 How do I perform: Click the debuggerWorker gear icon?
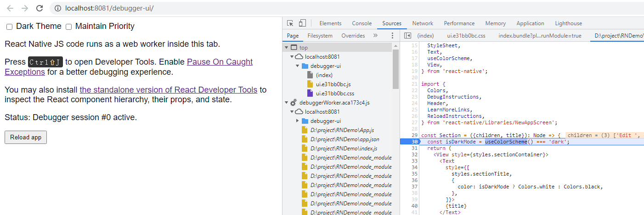pos(293,103)
